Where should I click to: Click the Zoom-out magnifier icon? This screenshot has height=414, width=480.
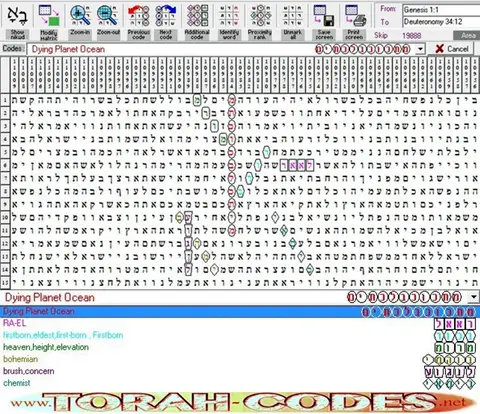[108, 15]
